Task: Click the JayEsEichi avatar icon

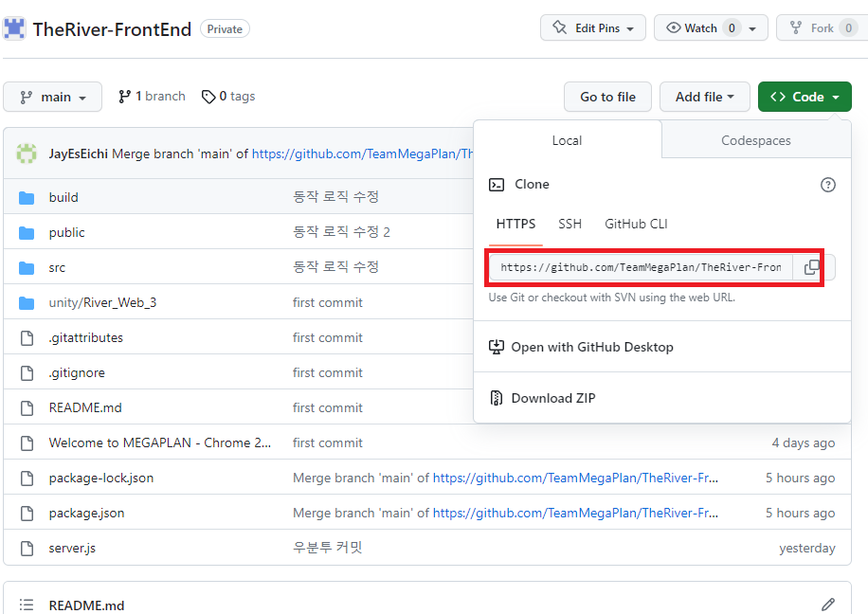Action: 26,153
